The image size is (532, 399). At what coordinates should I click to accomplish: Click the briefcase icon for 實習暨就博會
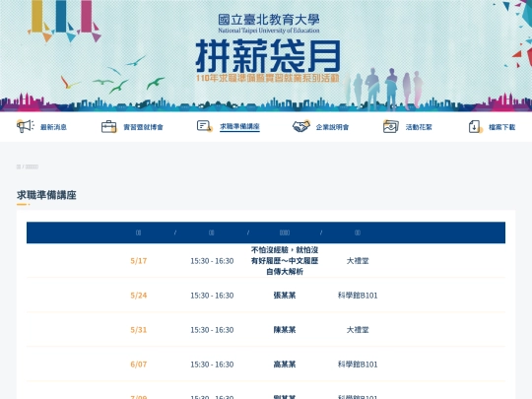coord(109,126)
